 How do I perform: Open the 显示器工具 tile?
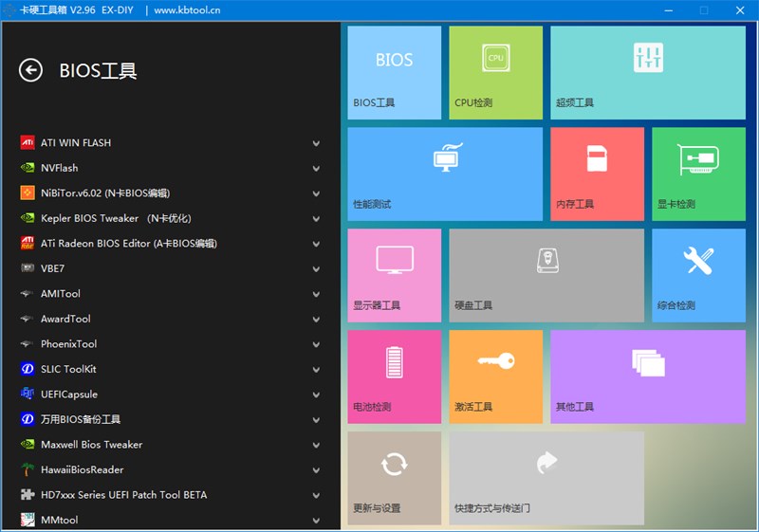(394, 275)
